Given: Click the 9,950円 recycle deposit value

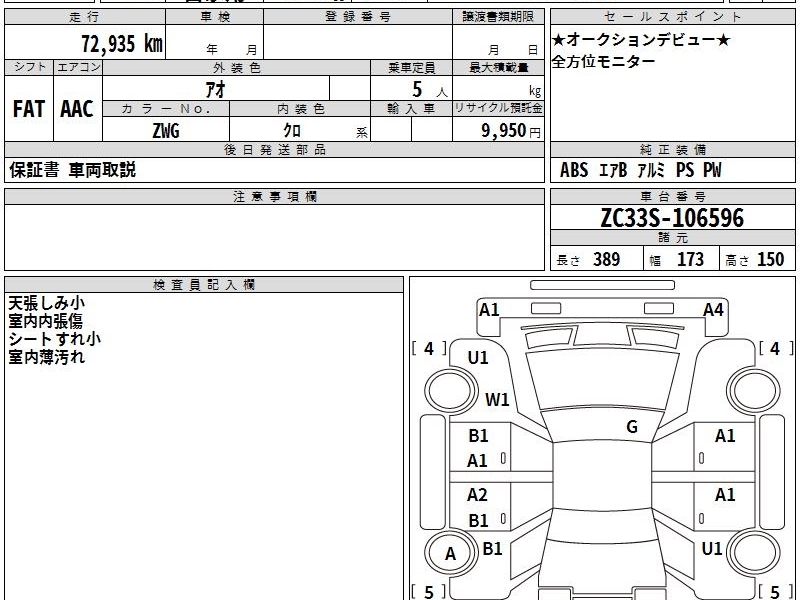Looking at the screenshot, I should (511, 131).
